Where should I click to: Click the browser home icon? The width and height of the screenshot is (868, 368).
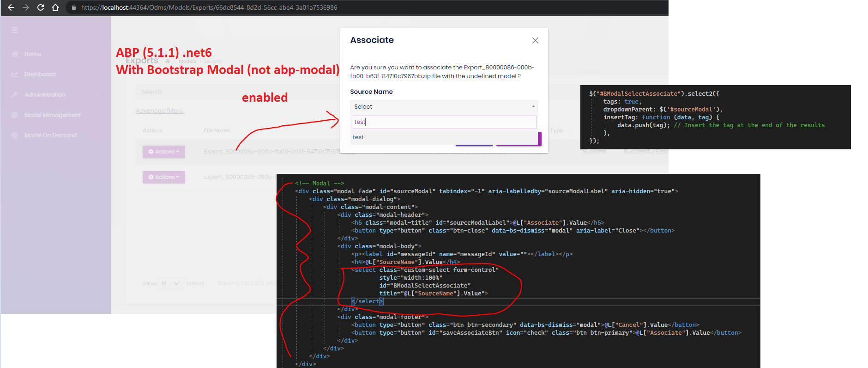tap(55, 7)
